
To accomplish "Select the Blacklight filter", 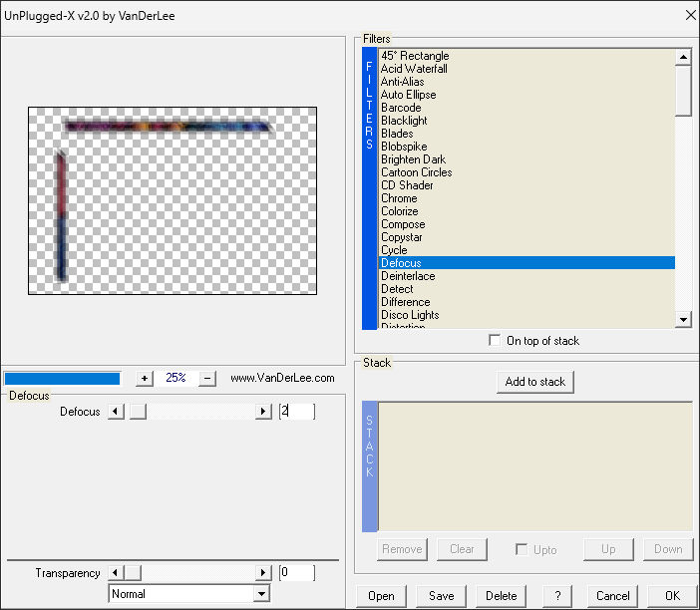I will (404, 121).
